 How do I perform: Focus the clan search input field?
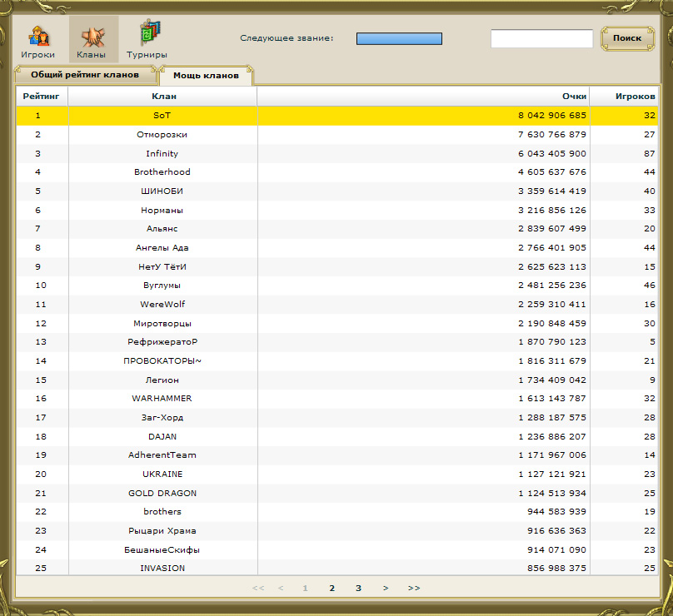(x=541, y=38)
